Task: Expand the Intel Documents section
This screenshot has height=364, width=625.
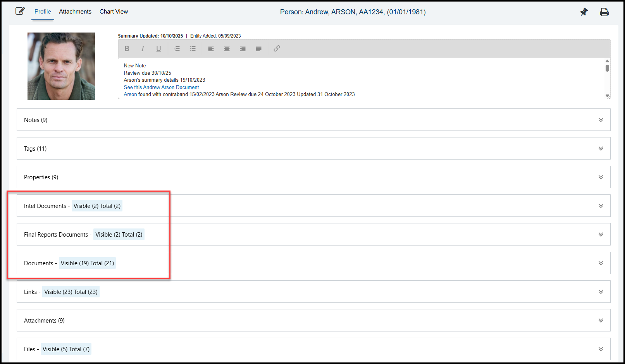Action: (x=601, y=206)
